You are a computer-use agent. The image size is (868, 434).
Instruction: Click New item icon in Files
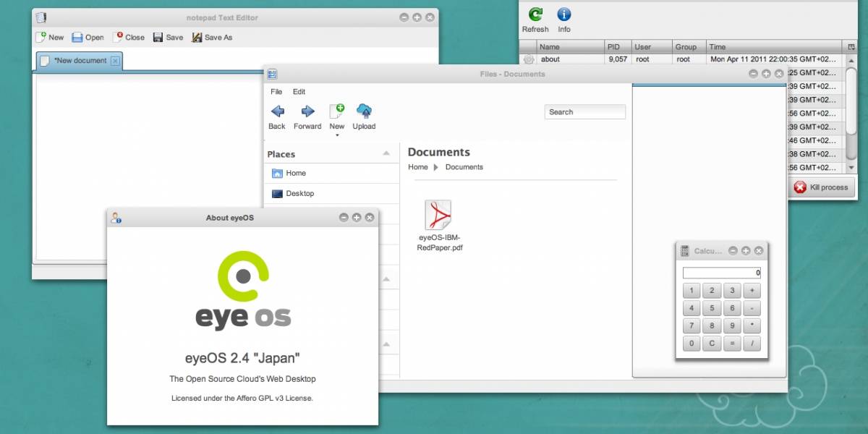pos(337,111)
